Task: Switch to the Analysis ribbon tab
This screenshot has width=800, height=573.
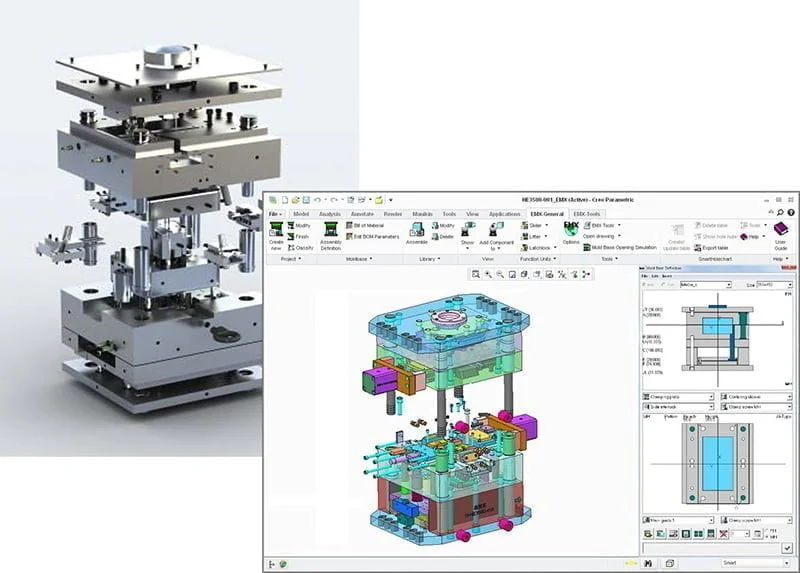Action: (330, 214)
